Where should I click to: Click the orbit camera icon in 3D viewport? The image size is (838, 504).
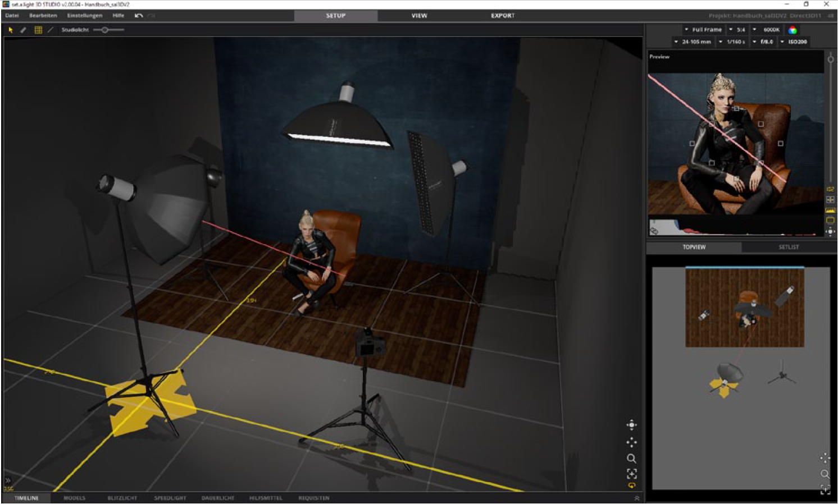(x=631, y=425)
